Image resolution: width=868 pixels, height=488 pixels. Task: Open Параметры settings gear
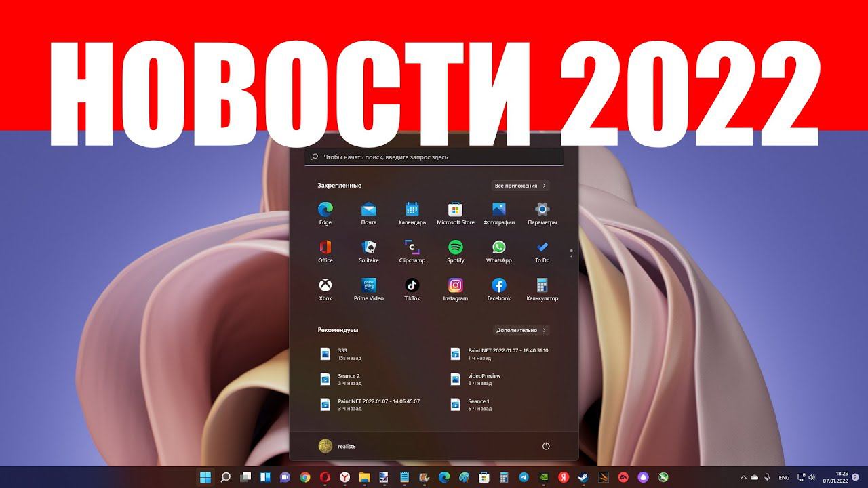[x=542, y=213]
